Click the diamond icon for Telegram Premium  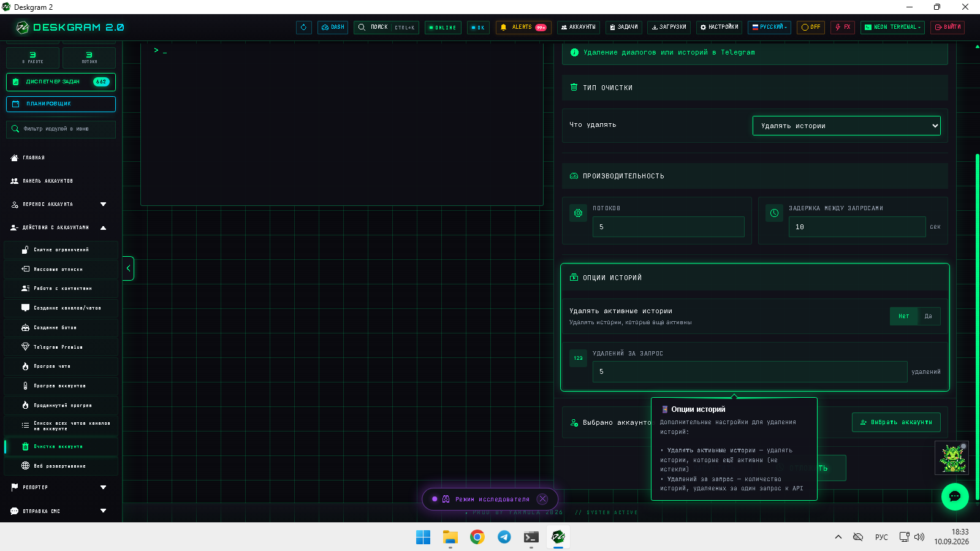coord(25,347)
